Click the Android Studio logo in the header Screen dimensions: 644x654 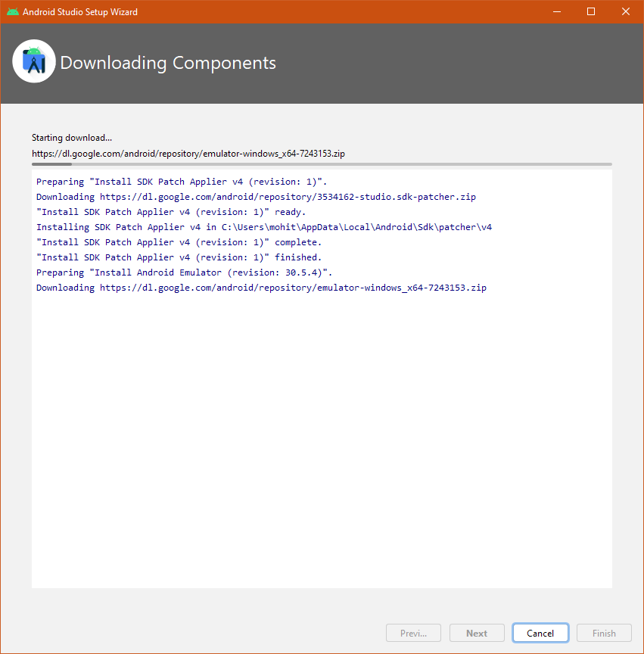pos(34,62)
